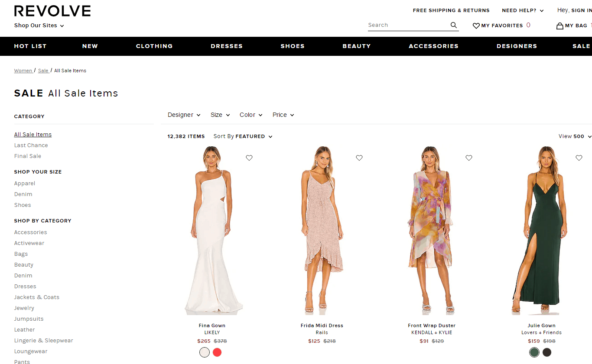Viewport: 592px width, 364px height.
Task: Filter by Bags category
Action: tap(21, 254)
